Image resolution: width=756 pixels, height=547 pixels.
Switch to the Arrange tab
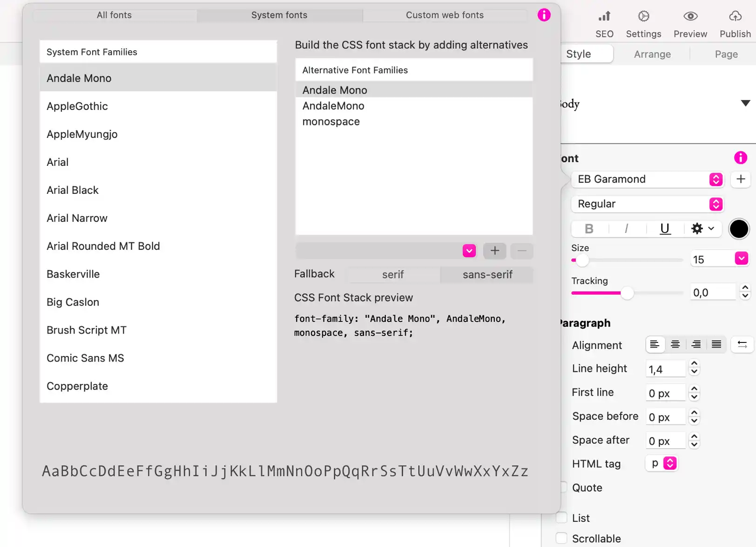(x=652, y=54)
